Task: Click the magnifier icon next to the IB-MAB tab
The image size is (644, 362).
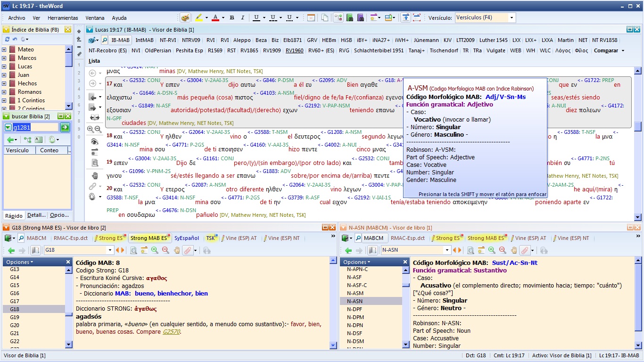Action: 105,40
